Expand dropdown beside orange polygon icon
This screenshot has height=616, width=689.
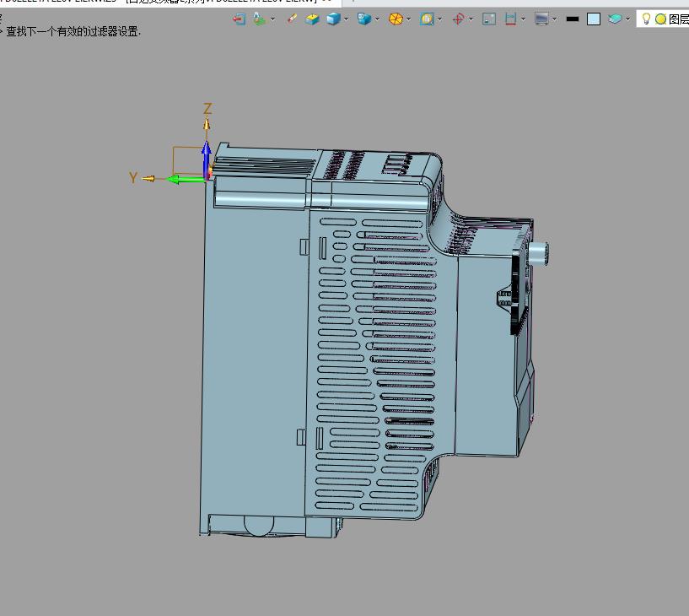pos(409,19)
